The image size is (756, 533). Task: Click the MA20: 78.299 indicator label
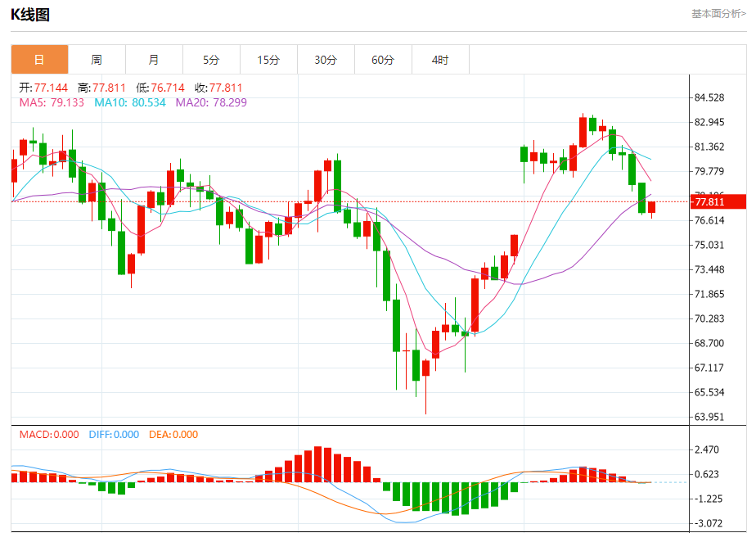[x=211, y=102]
